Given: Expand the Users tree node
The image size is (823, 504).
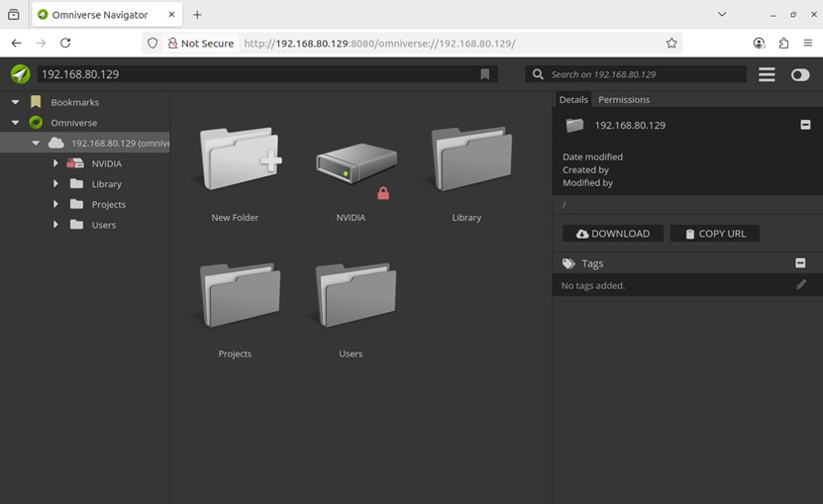Looking at the screenshot, I should (55, 225).
